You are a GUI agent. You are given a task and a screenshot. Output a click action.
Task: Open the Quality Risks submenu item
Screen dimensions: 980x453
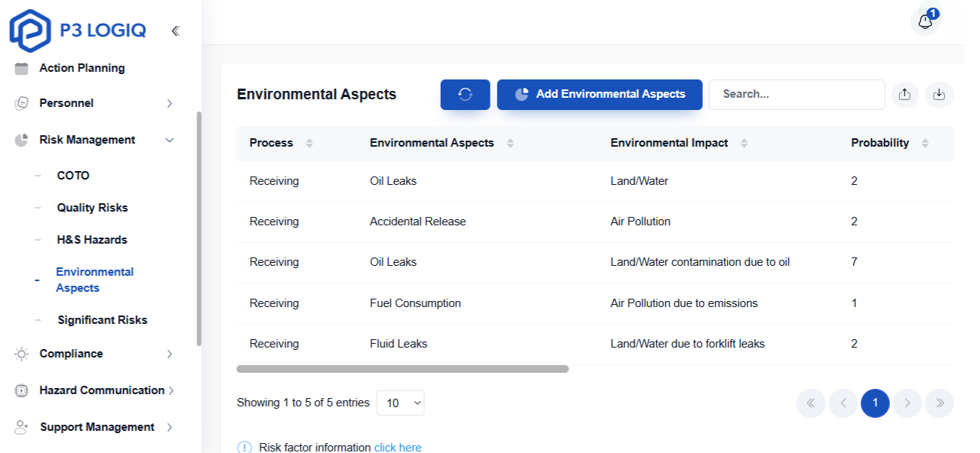[x=92, y=208]
